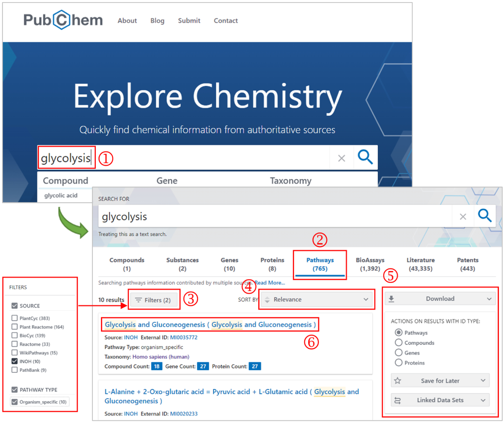
Task: Toggle sort direction arrows beside Relevance
Action: tap(267, 300)
